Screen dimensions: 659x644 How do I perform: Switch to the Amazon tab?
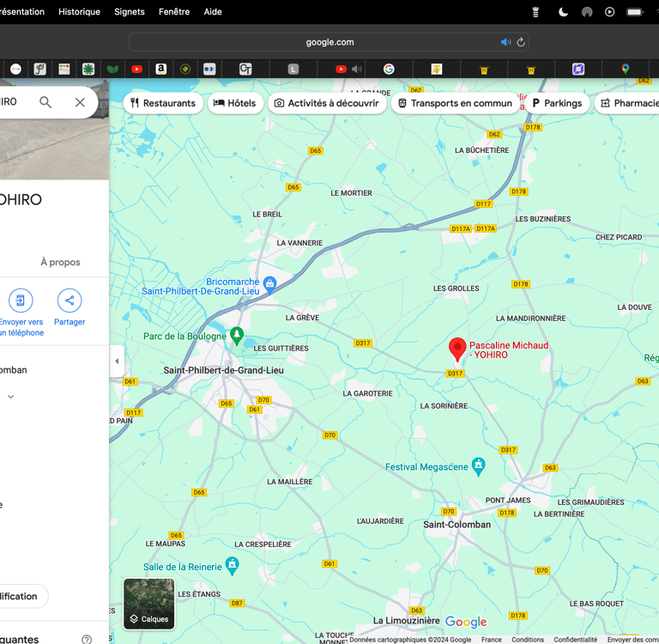pyautogui.click(x=161, y=69)
